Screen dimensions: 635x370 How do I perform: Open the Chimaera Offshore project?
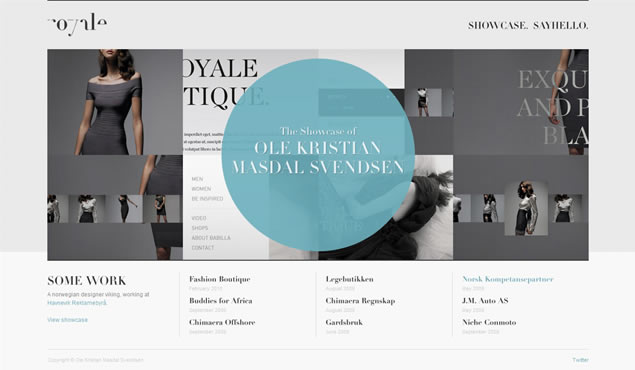tap(222, 322)
